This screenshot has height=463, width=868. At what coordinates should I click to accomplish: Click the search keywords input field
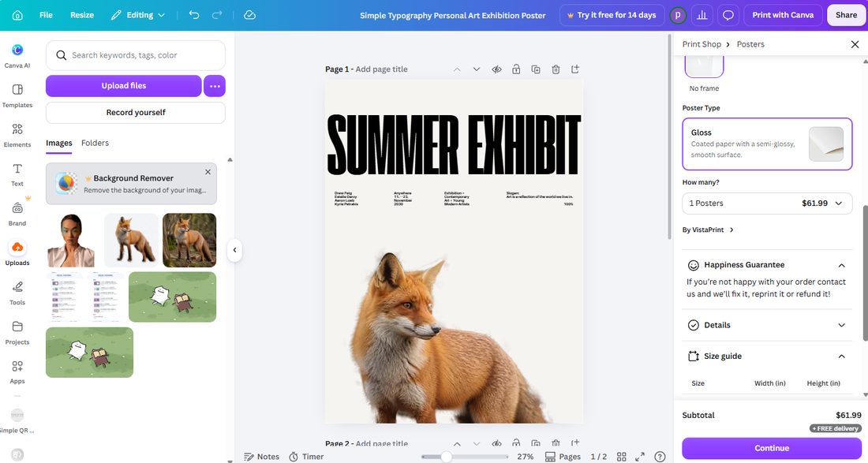click(x=136, y=55)
